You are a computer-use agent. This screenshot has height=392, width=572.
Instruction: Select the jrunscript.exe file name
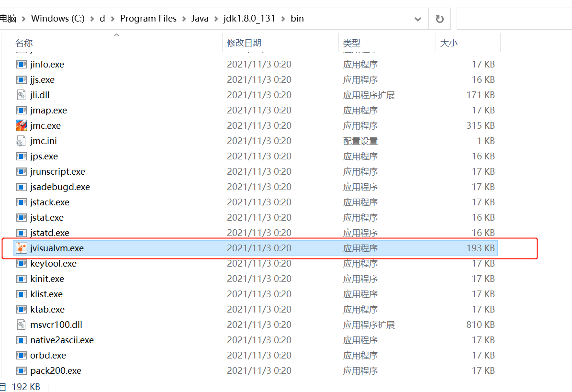[x=57, y=172]
